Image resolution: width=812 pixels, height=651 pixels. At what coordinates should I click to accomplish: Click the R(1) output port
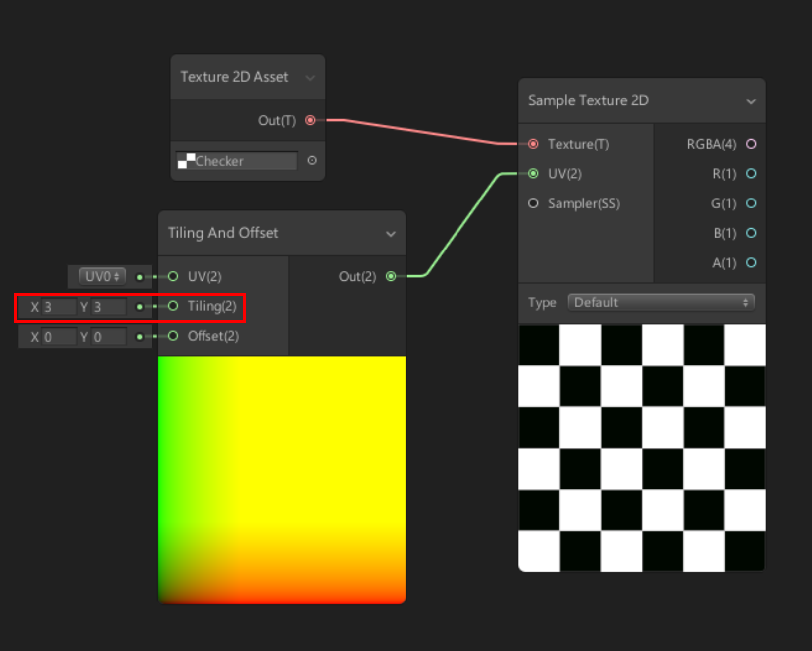(x=751, y=174)
